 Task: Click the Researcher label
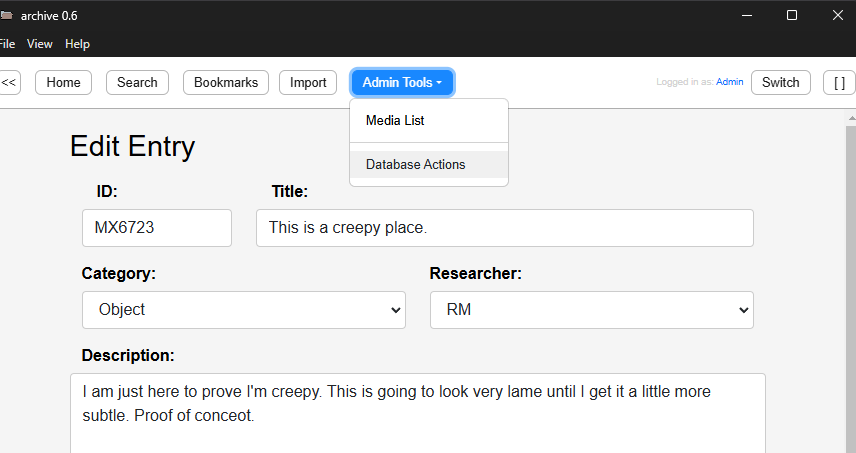click(x=475, y=273)
